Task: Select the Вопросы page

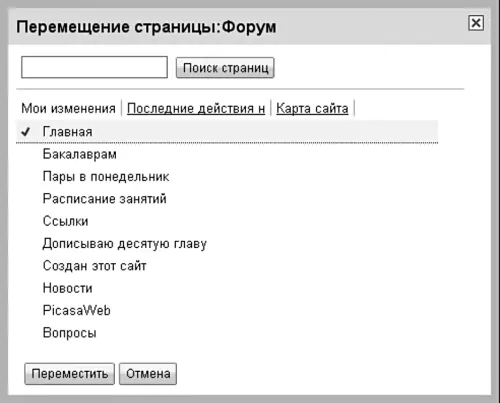Action: [70, 333]
